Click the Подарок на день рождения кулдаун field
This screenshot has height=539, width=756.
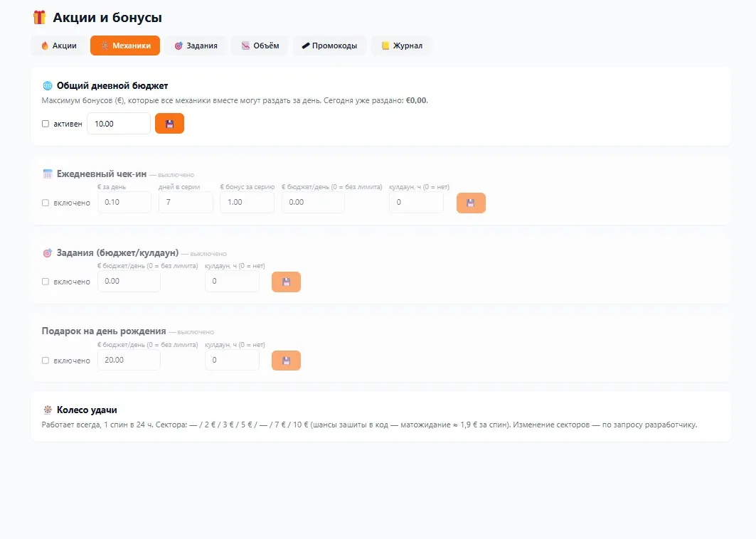[233, 360]
